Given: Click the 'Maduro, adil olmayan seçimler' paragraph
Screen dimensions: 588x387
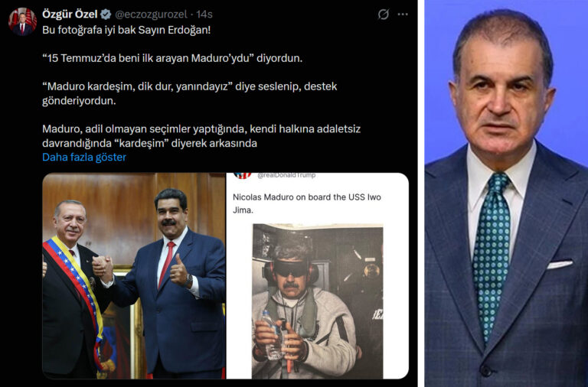Looking at the screenshot, I should pyautogui.click(x=201, y=136).
